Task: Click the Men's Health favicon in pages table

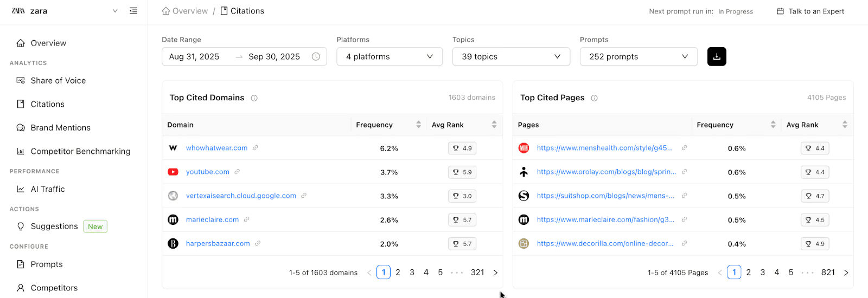Action: pos(524,148)
